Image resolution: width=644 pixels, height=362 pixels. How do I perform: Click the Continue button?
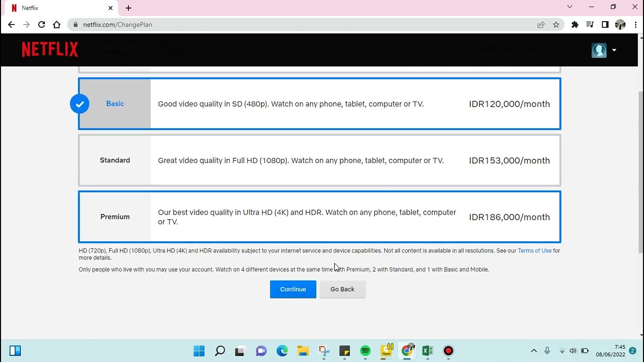293,289
